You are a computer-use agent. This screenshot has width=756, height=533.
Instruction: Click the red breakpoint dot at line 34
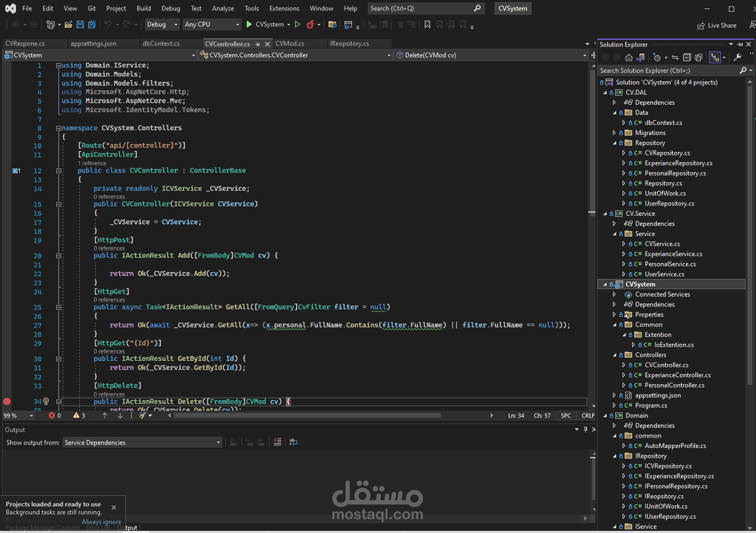click(x=7, y=402)
